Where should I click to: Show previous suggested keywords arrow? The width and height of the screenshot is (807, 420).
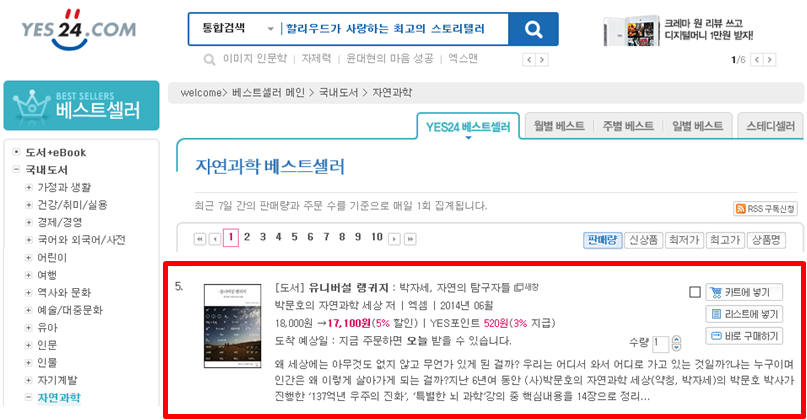click(x=529, y=60)
